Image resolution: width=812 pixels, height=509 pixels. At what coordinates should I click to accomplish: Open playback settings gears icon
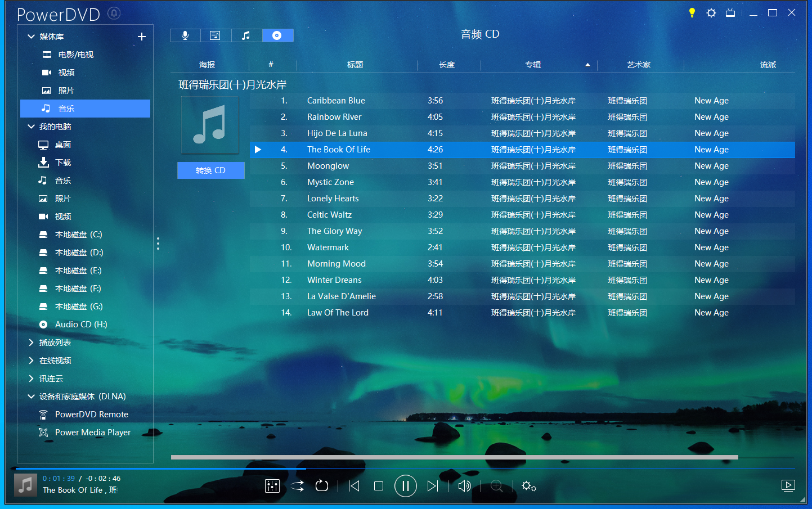point(529,486)
